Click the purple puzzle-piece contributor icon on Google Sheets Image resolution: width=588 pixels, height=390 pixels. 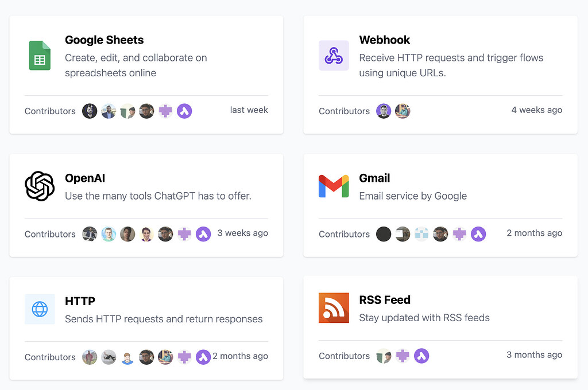pyautogui.click(x=165, y=111)
